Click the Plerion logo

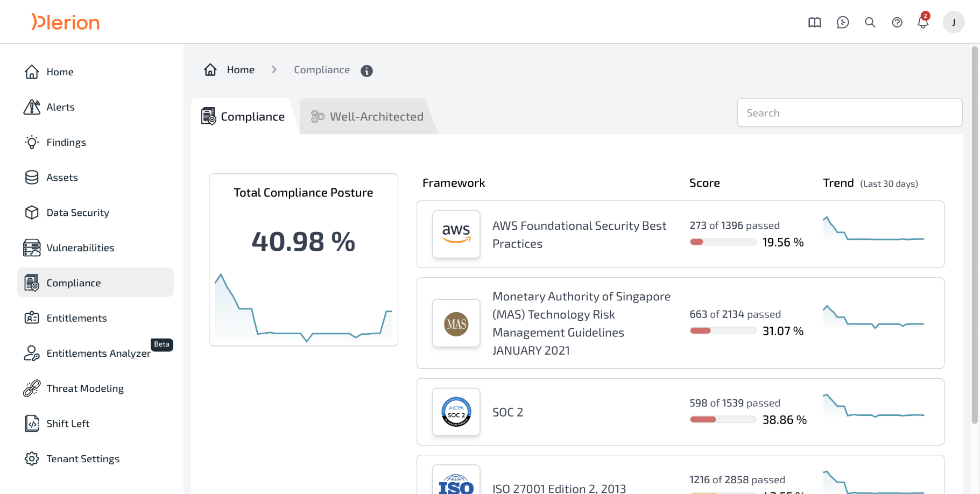pyautogui.click(x=66, y=22)
